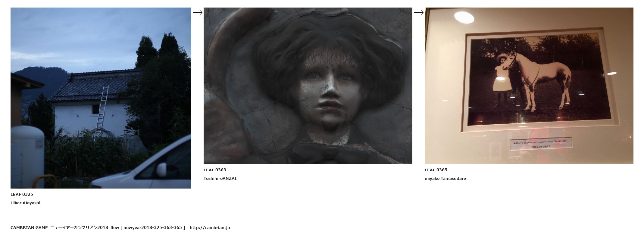
Task: Click the caption plaque under horse photo
Action: coord(541,144)
